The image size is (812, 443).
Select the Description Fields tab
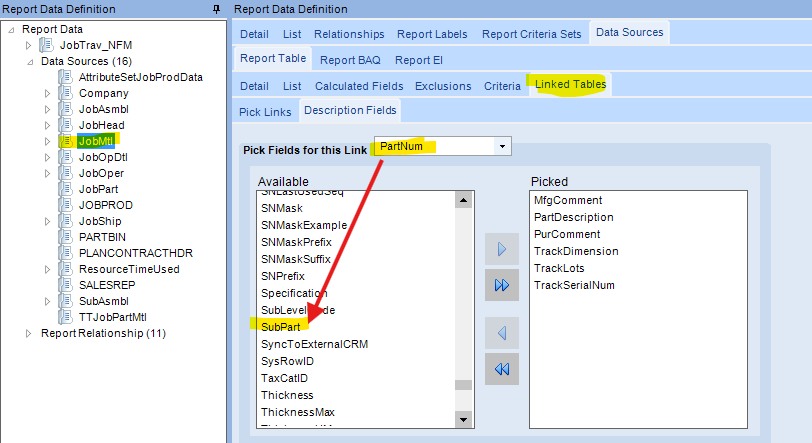click(350, 110)
